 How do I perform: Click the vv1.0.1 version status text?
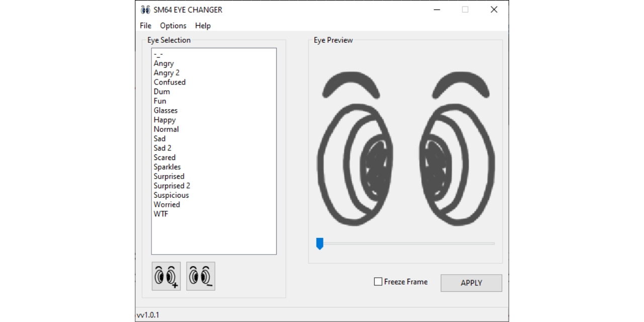[148, 315]
